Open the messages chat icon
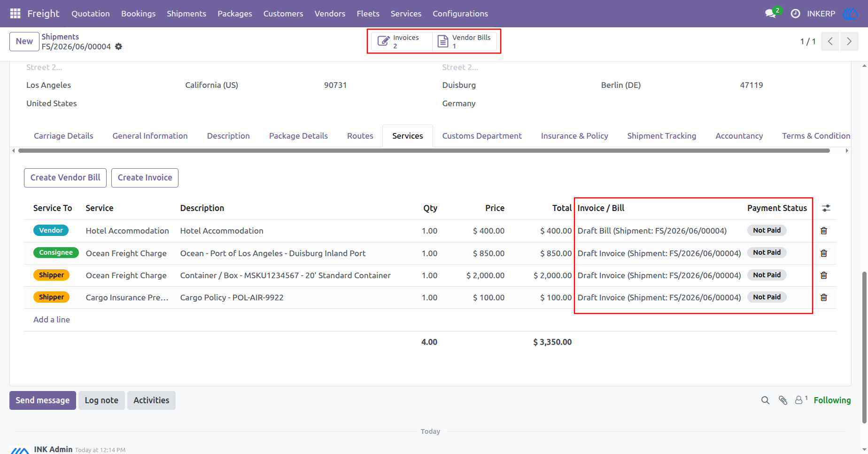868x454 pixels. [x=770, y=14]
